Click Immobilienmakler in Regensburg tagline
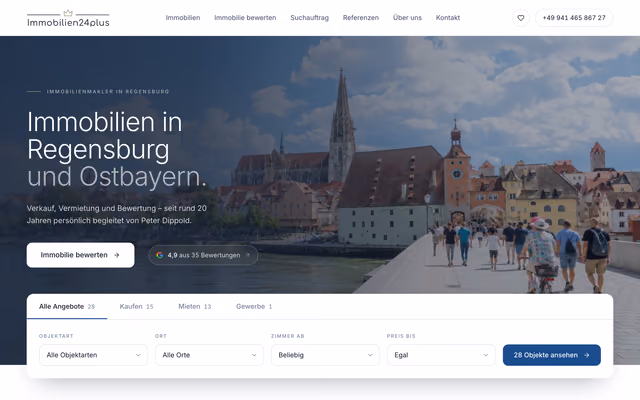640x400 pixels. (x=108, y=92)
